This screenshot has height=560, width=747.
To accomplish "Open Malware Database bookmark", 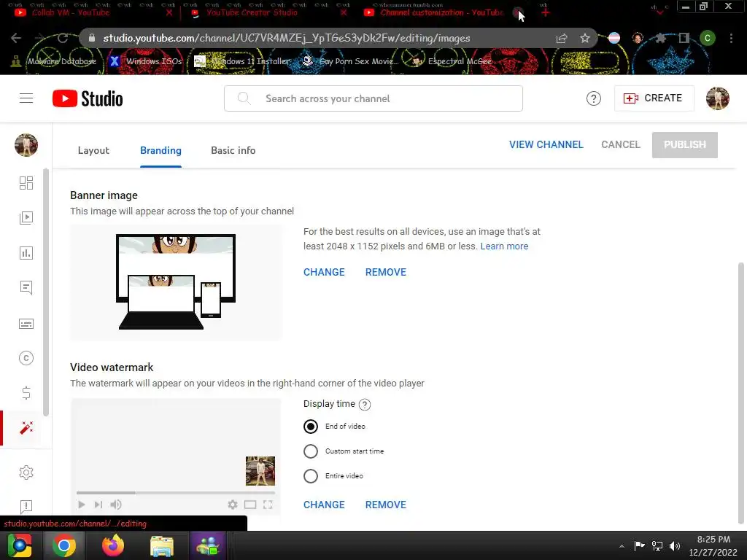I will 53,61.
